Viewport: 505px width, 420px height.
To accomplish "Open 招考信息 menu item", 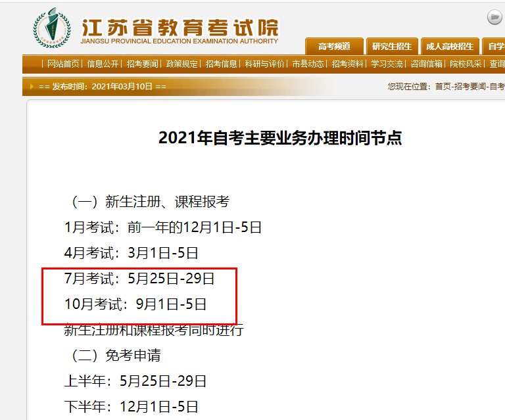I will tap(221, 64).
